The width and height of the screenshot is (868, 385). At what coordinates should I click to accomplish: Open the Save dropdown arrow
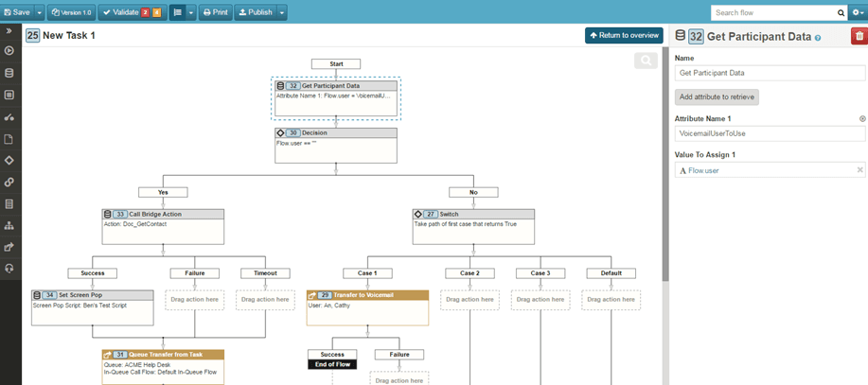pyautogui.click(x=39, y=12)
